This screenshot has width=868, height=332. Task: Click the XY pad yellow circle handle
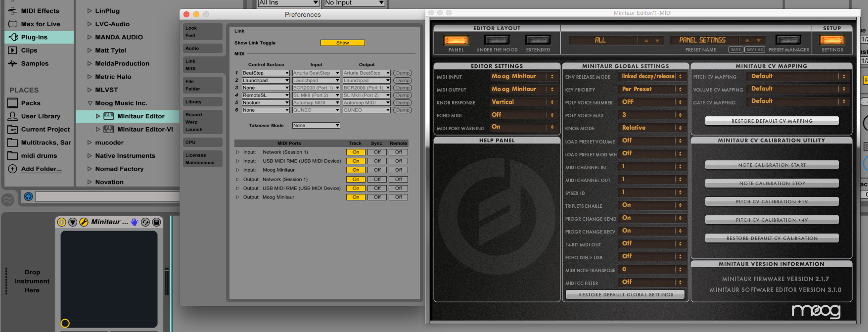(x=65, y=323)
